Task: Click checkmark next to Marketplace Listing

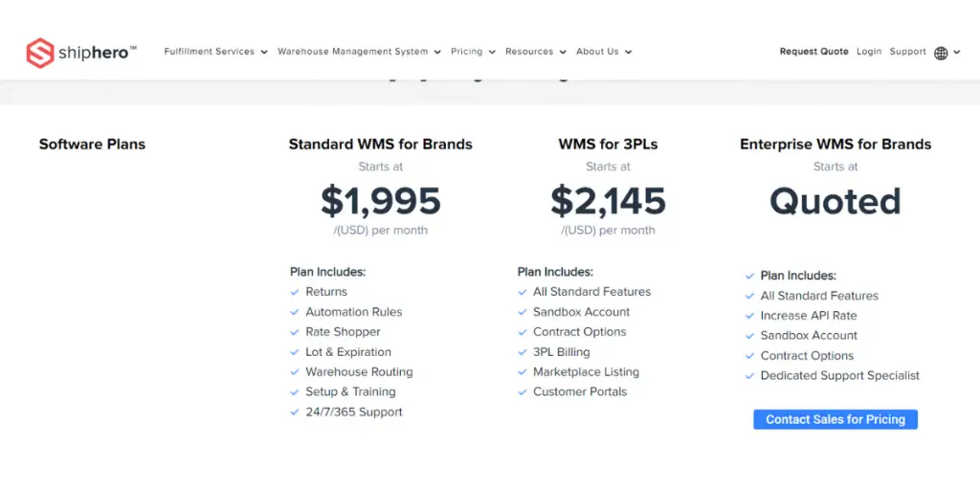Action: pyautogui.click(x=523, y=372)
